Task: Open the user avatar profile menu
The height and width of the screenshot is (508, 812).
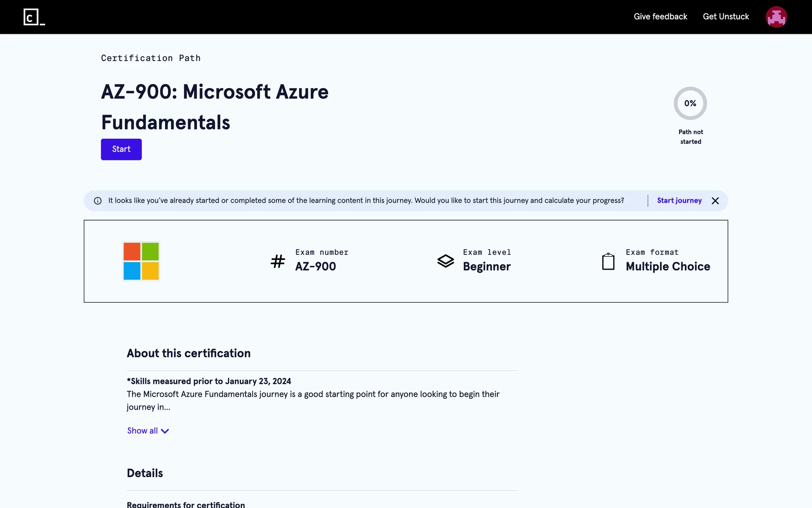Action: [776, 17]
